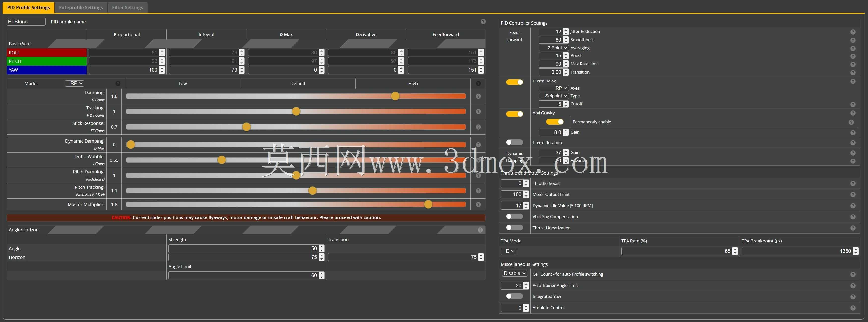The image size is (868, 322).
Task: Toggle Permanently enable anti gravity
Action: coord(555,121)
